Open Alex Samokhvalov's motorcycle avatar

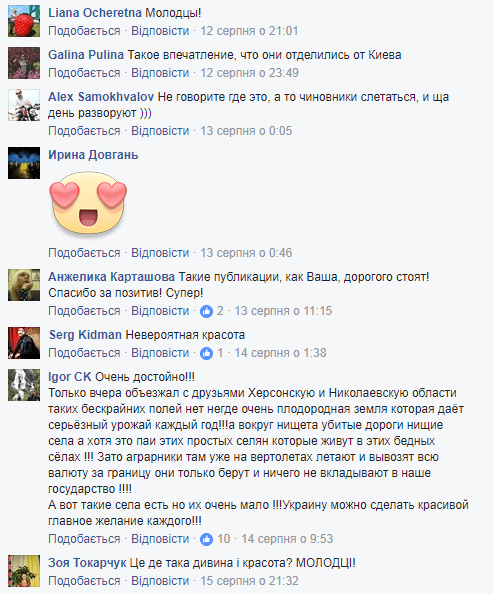click(24, 105)
